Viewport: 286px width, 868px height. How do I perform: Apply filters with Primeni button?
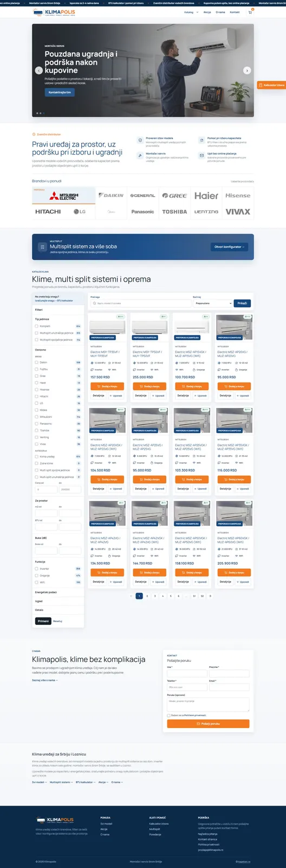[x=43, y=621]
